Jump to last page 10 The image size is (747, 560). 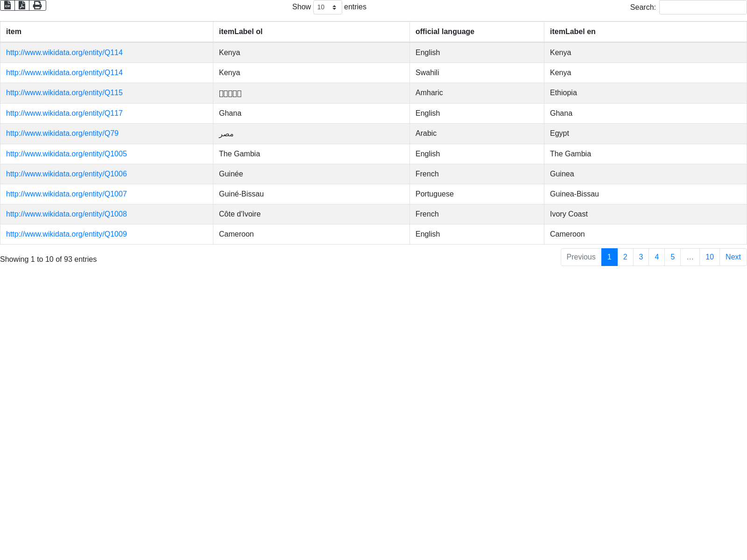709,257
